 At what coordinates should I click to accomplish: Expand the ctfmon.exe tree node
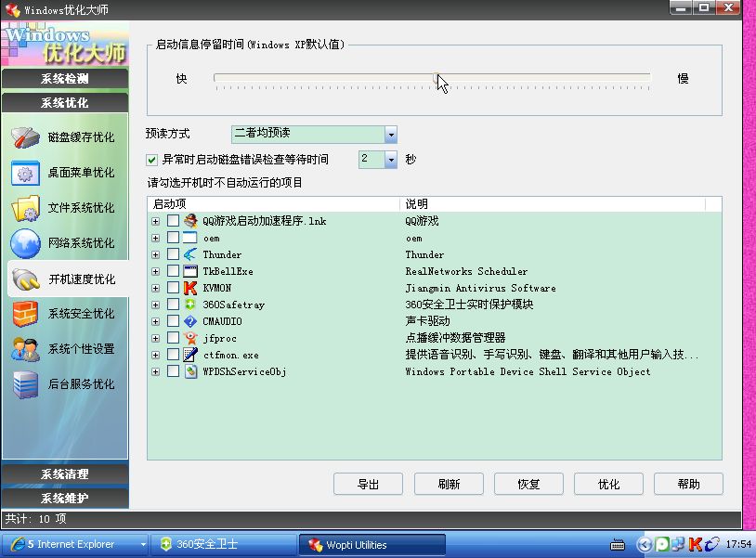coord(155,356)
